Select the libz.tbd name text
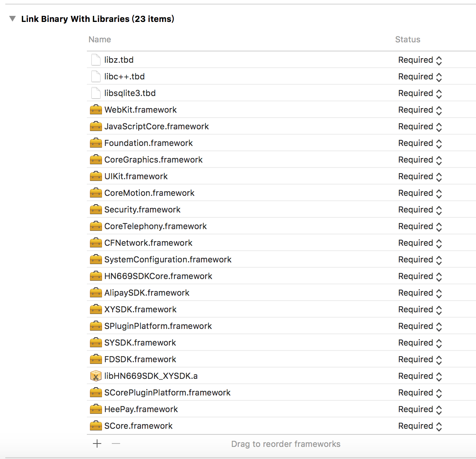 coord(119,60)
